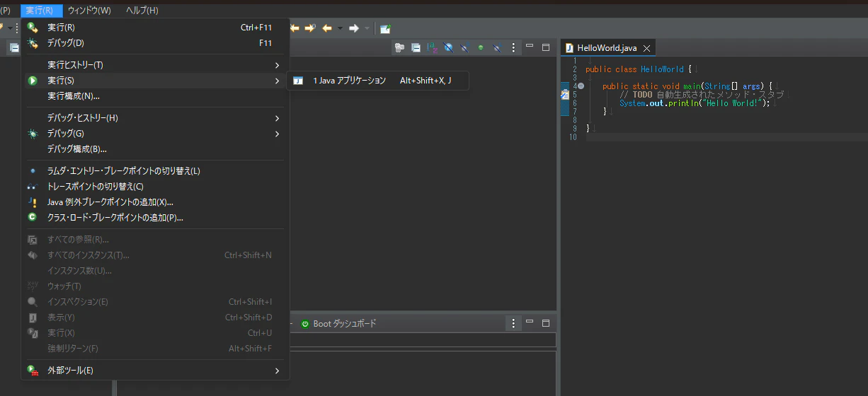868x396 pixels.
Task: Click the class load breakpoint icon
Action: (33, 218)
